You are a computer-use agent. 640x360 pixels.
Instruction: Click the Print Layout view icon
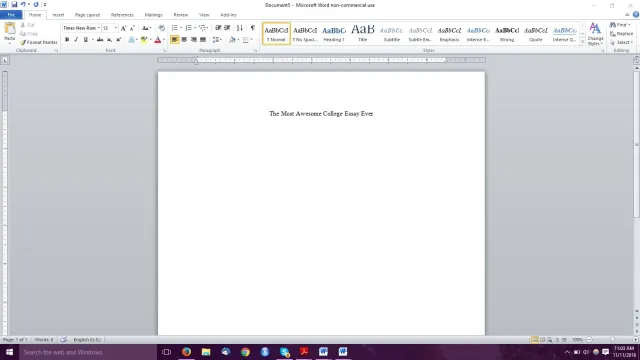(x=534, y=340)
